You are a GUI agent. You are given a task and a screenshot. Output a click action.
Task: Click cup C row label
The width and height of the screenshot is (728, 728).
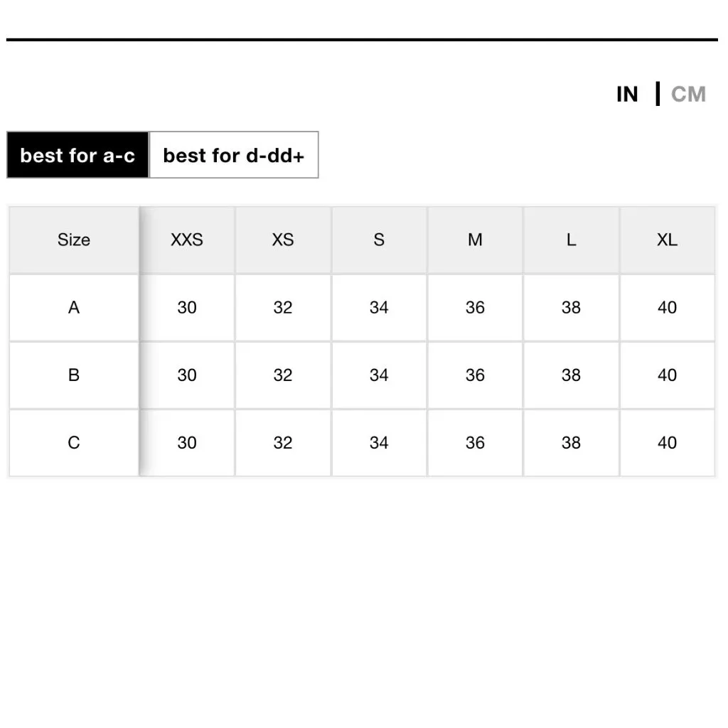[74, 443]
